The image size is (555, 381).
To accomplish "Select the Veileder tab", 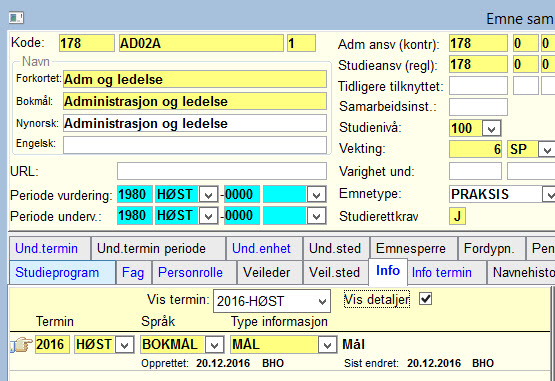I will pyautogui.click(x=270, y=272).
